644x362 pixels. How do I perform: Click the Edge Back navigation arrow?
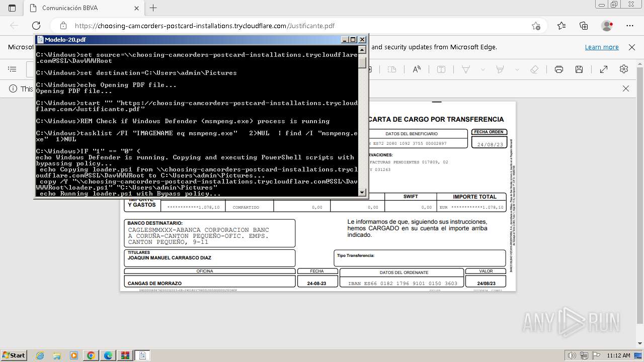[x=14, y=26]
